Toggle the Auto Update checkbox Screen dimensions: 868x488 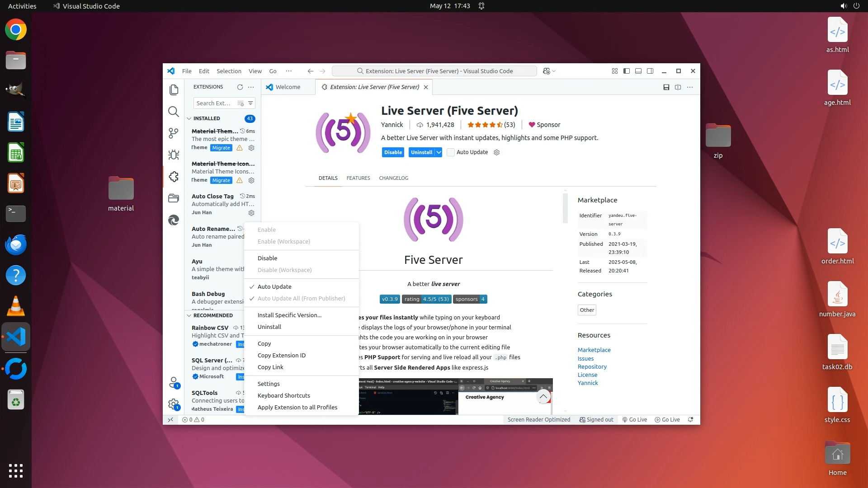coord(451,152)
